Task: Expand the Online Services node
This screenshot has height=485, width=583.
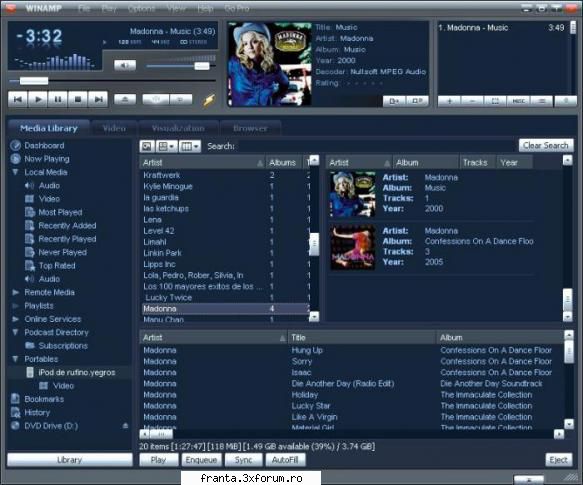Action: pos(15,319)
